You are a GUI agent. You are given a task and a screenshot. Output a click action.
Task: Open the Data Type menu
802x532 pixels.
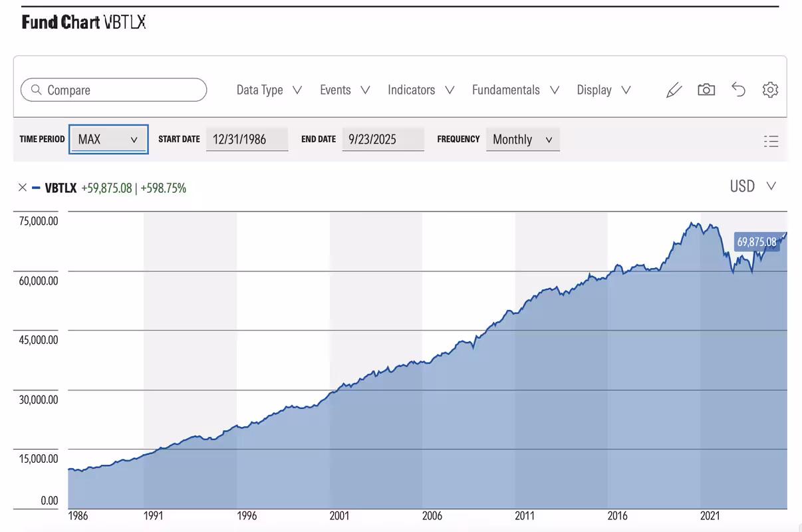(x=269, y=90)
